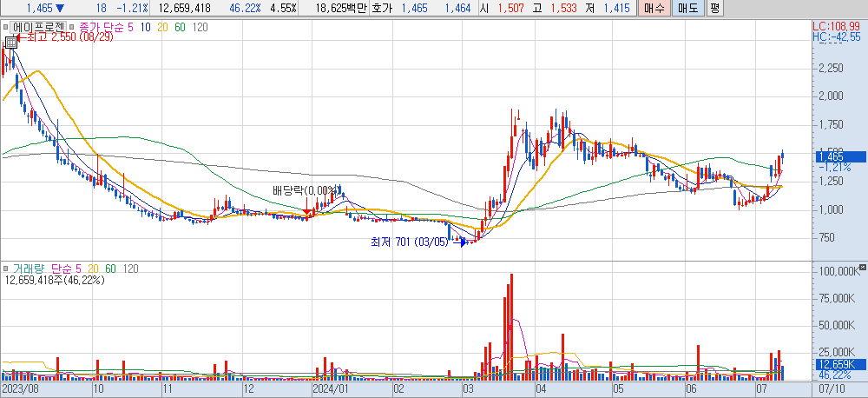Select volume moving average 60 label
868x398 pixels.
pyautogui.click(x=110, y=269)
